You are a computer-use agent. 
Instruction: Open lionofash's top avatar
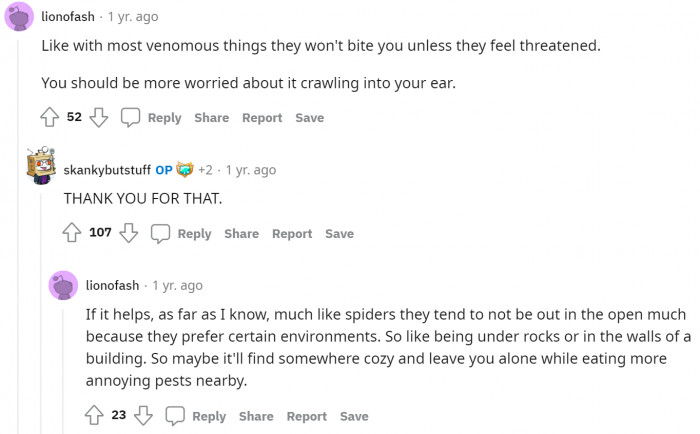coord(18,17)
